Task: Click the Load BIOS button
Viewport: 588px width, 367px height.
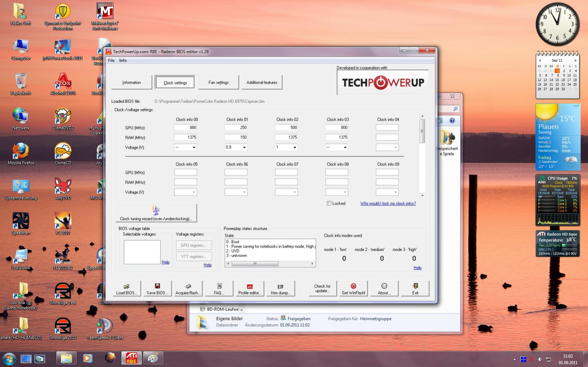Action: (x=127, y=289)
